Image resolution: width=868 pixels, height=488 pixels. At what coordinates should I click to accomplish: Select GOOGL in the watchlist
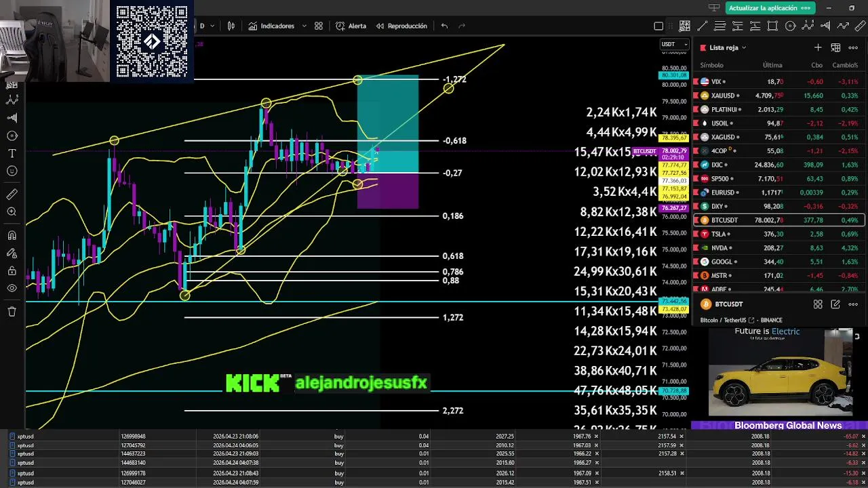778,262
